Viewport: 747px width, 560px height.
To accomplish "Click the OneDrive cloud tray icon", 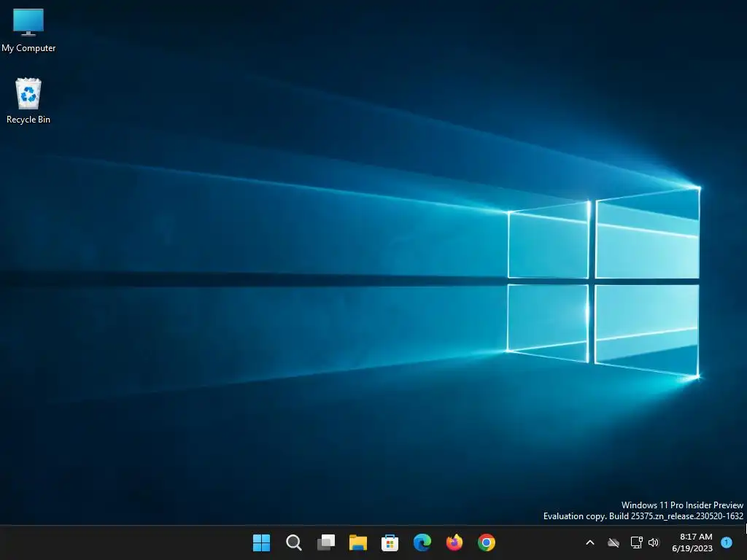I will (614, 542).
